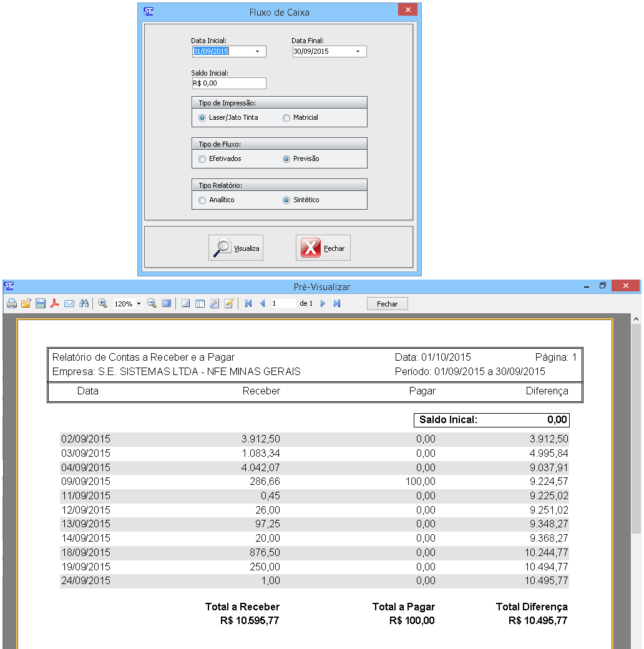Go to the last page of report
The width and height of the screenshot is (644, 649).
[x=337, y=304]
